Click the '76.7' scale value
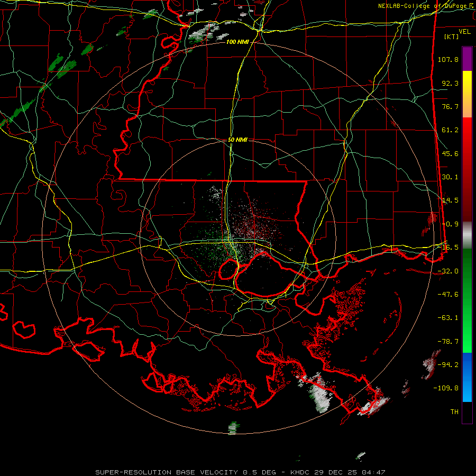The image size is (476, 476). coord(450,106)
